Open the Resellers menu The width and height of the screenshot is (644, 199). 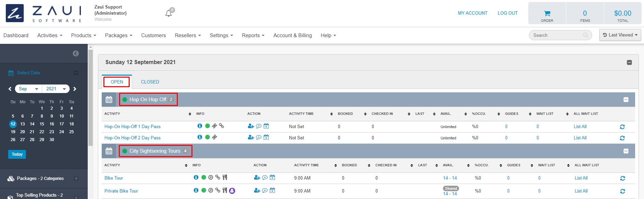click(x=188, y=35)
